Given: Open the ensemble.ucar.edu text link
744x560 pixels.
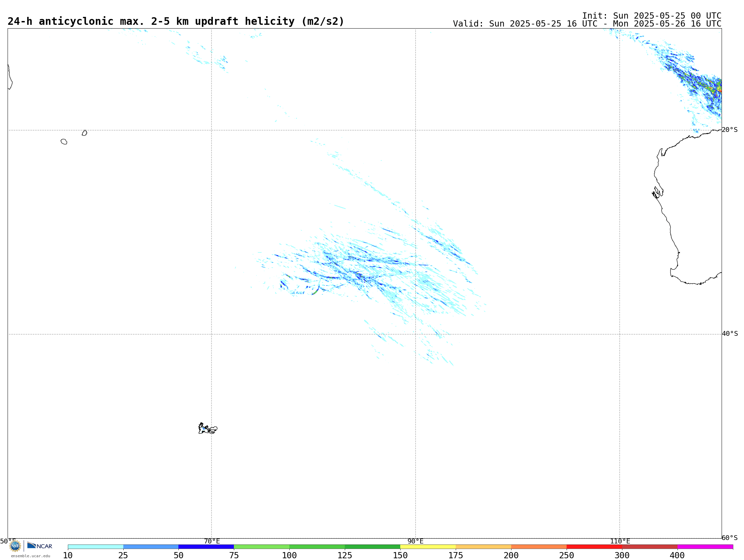Looking at the screenshot, I should click(x=31, y=556).
